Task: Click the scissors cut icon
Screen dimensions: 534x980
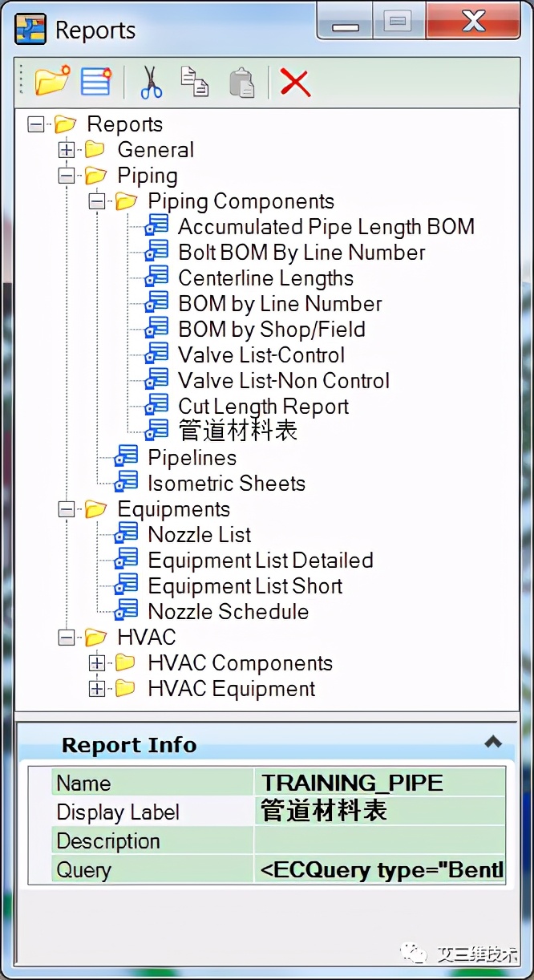Action: 151,82
